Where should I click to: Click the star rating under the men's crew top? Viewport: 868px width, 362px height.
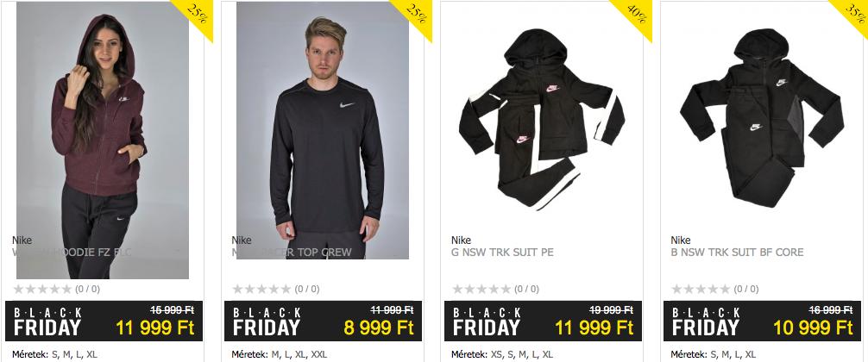click(x=261, y=289)
